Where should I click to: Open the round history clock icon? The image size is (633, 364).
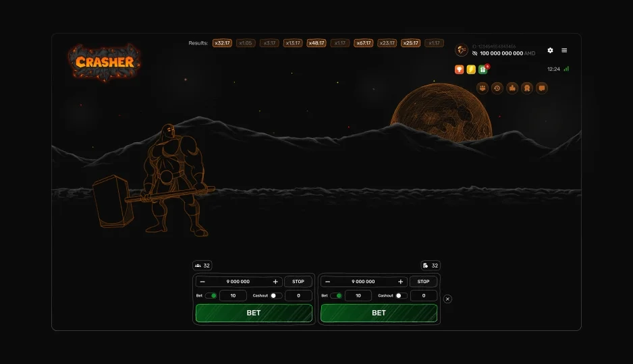click(497, 88)
